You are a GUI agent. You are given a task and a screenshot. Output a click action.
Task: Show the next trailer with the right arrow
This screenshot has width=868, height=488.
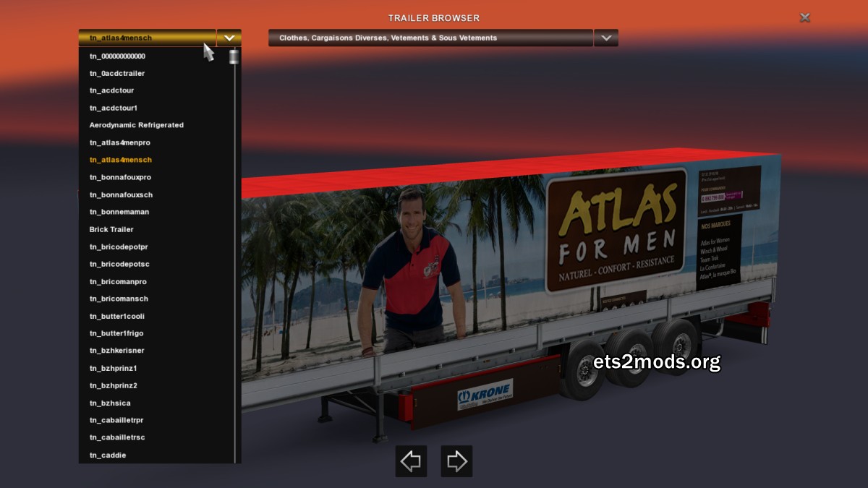tap(456, 461)
